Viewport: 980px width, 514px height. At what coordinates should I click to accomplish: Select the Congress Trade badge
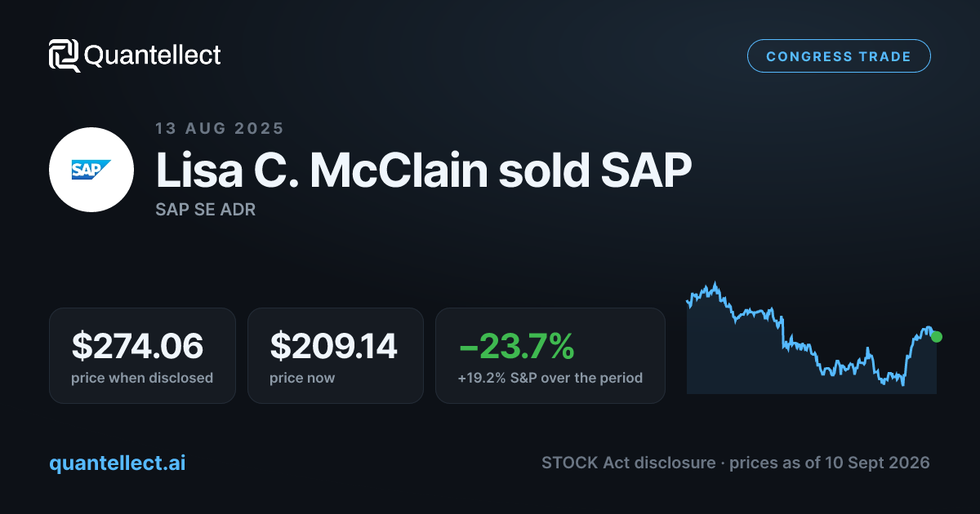pos(839,56)
